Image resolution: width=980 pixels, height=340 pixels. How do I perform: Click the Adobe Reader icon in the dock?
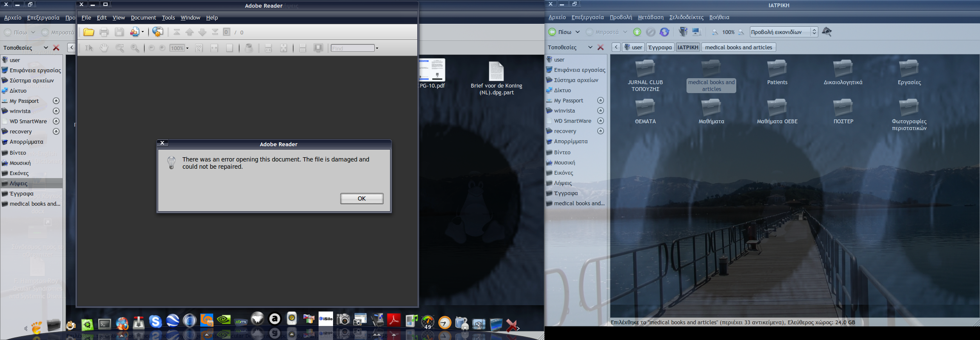[x=394, y=320]
